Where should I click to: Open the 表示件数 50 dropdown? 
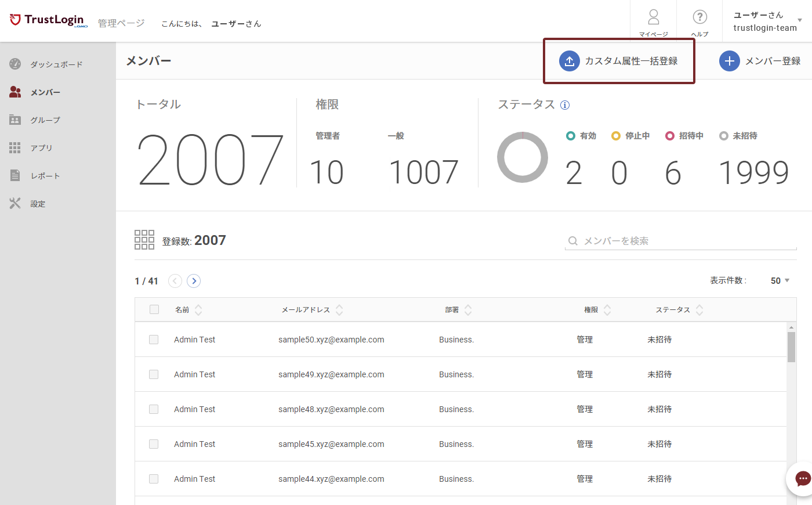[x=780, y=281]
